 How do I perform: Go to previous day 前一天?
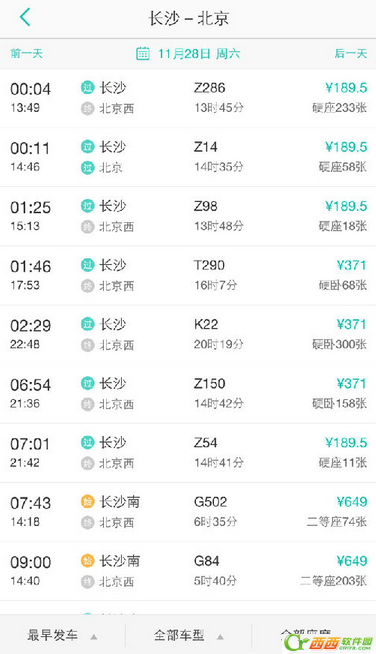click(x=27, y=53)
